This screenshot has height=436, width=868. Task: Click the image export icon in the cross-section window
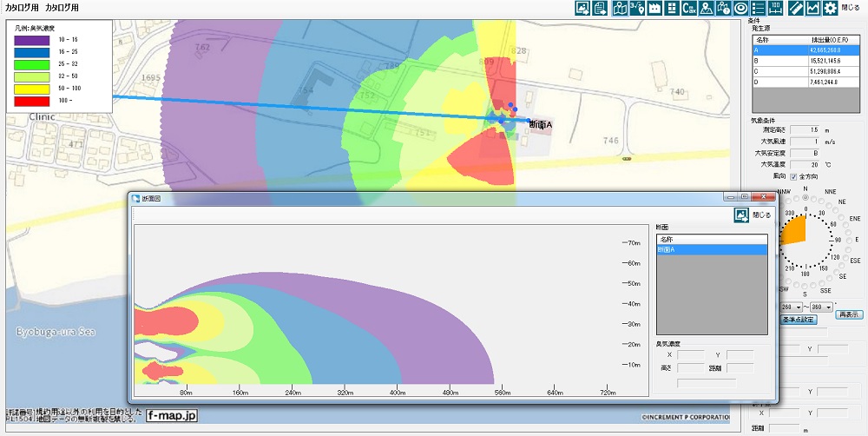(x=741, y=215)
